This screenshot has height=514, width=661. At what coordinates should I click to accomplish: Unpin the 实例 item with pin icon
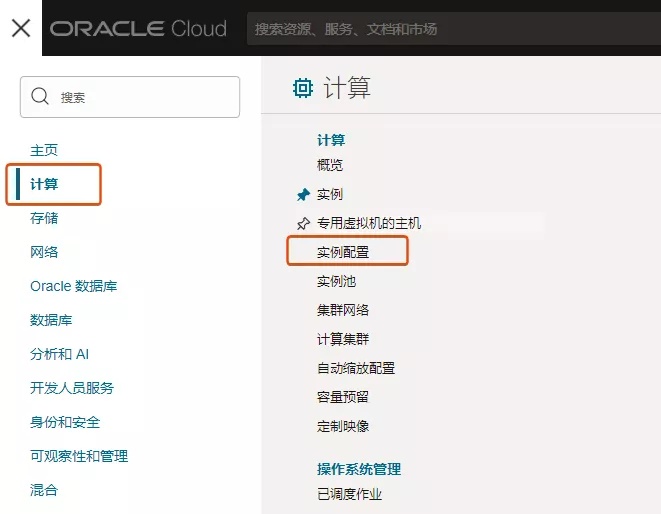tap(304, 195)
